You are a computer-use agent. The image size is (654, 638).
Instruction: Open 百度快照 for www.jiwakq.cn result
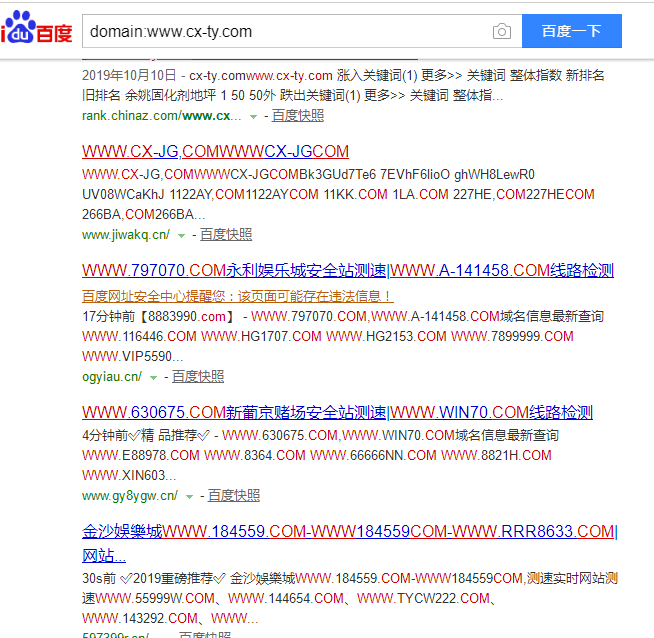point(226,235)
